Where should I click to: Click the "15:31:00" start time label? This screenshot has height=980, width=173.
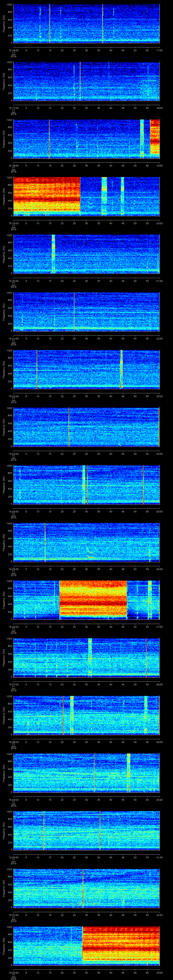click(13, 915)
